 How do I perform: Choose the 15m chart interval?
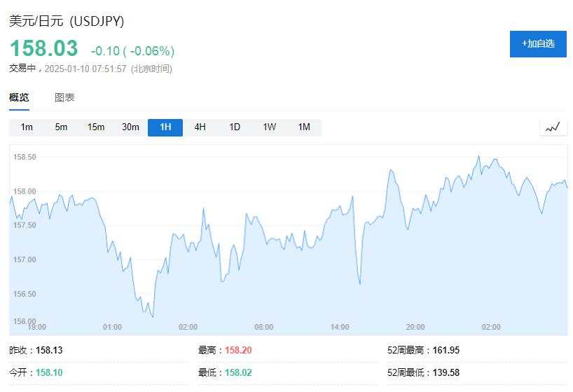[x=96, y=127]
